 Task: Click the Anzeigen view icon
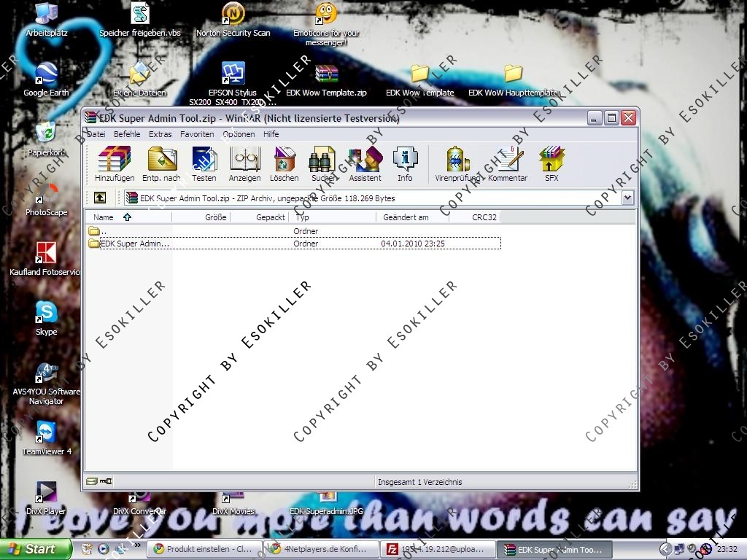[x=244, y=164]
